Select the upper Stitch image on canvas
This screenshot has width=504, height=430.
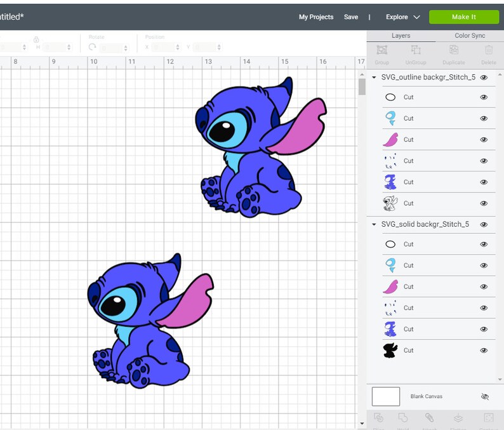(261, 147)
